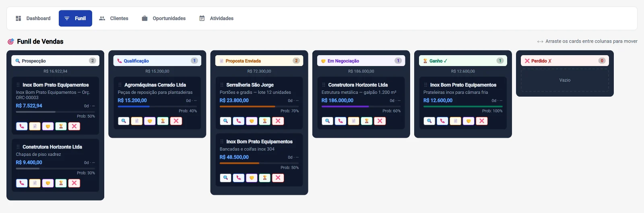This screenshot has width=644, height=213.
Task: Switch to the Clientes tab
Action: tap(114, 19)
